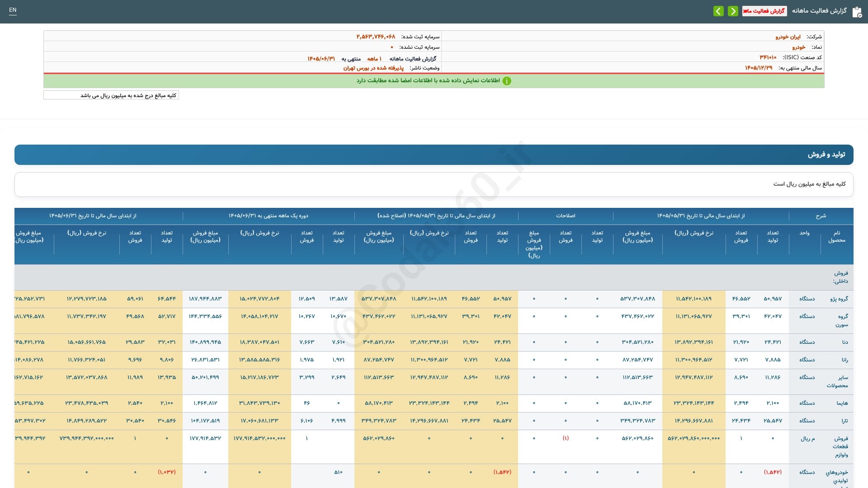Click header دوره یک ماهه منتهی به ۱۴۰۵/۰۶/۳۱
This screenshot has width=868, height=488.
[268, 216]
